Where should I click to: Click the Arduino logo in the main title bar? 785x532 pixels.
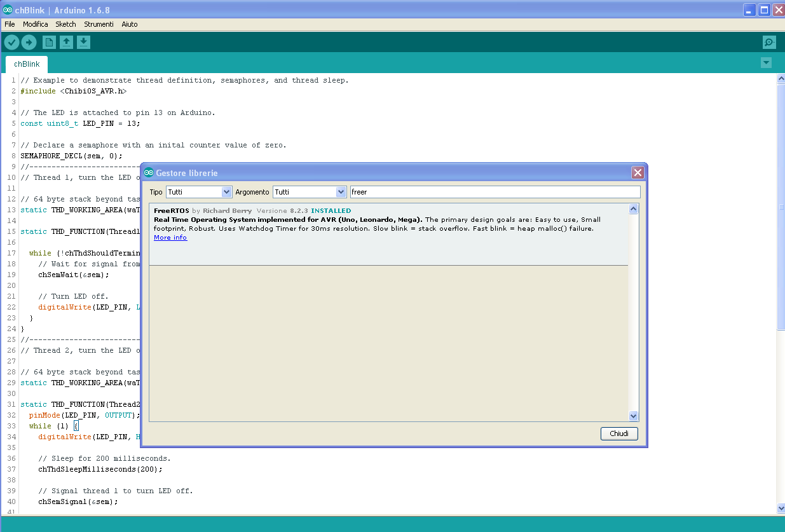[x=8, y=10]
